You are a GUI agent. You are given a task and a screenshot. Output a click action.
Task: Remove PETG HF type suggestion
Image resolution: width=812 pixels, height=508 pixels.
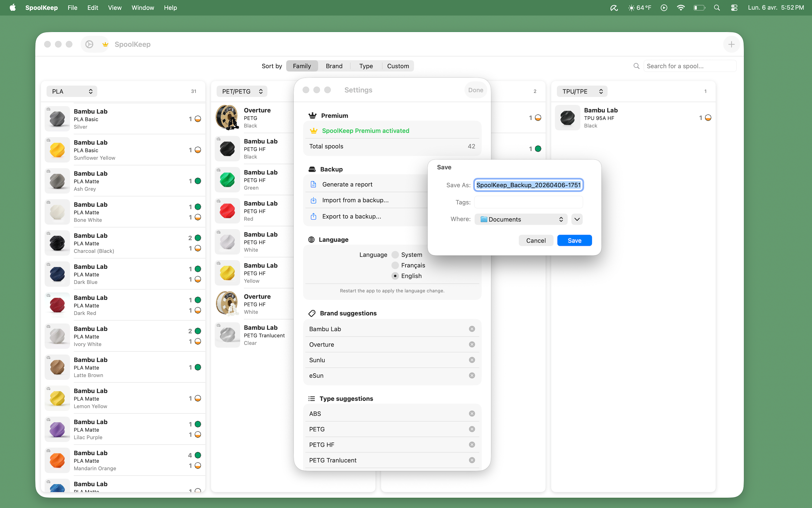472,444
